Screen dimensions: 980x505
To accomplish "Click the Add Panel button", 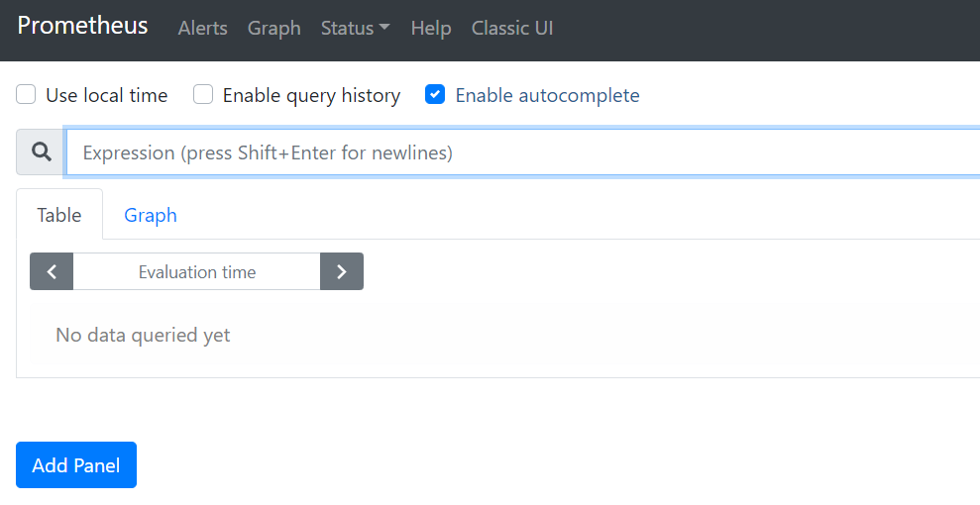I will click(76, 465).
